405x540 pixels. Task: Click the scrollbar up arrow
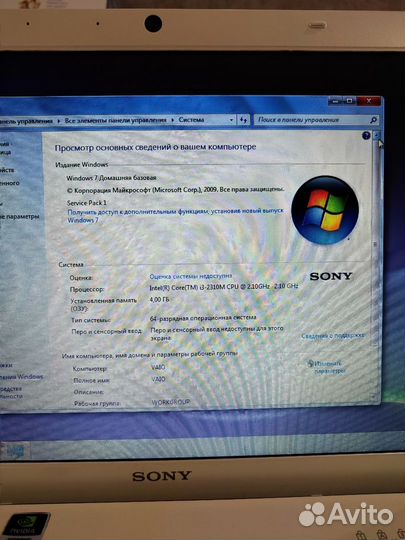(x=377, y=136)
